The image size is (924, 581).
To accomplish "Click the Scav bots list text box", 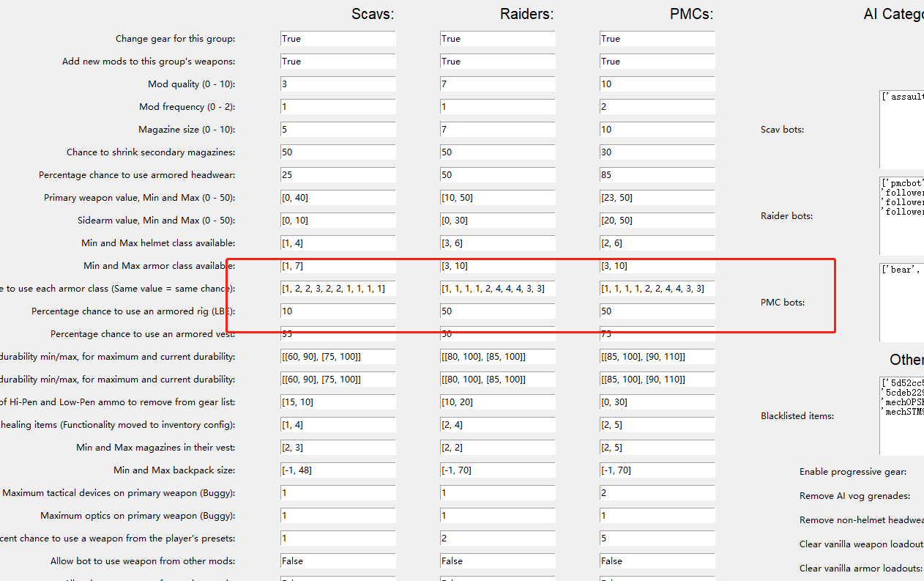I will (901, 130).
